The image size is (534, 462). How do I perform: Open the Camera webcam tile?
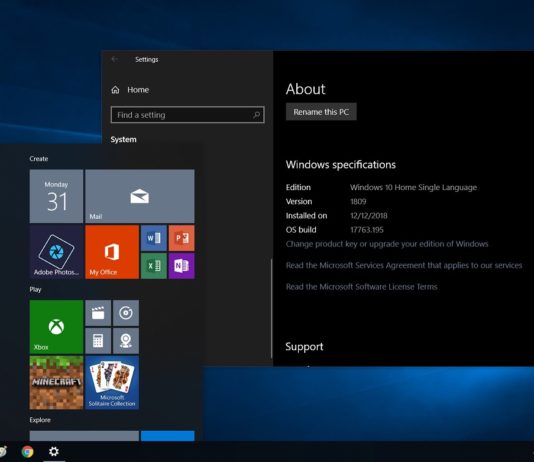(x=126, y=341)
